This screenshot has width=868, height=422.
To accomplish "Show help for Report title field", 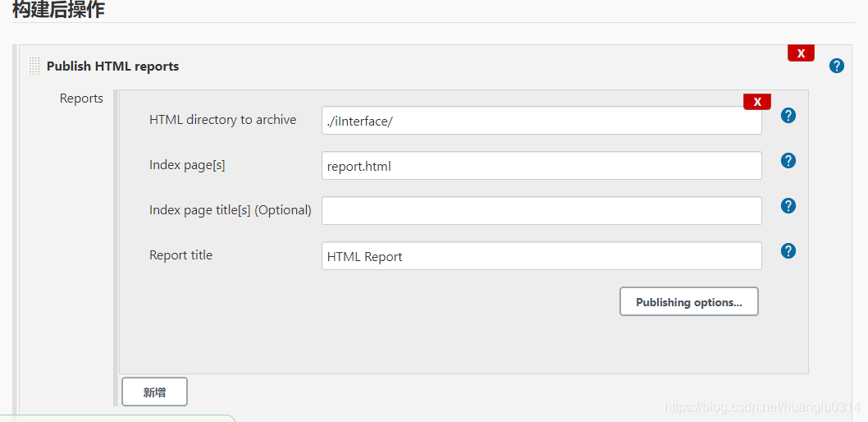I will (788, 251).
